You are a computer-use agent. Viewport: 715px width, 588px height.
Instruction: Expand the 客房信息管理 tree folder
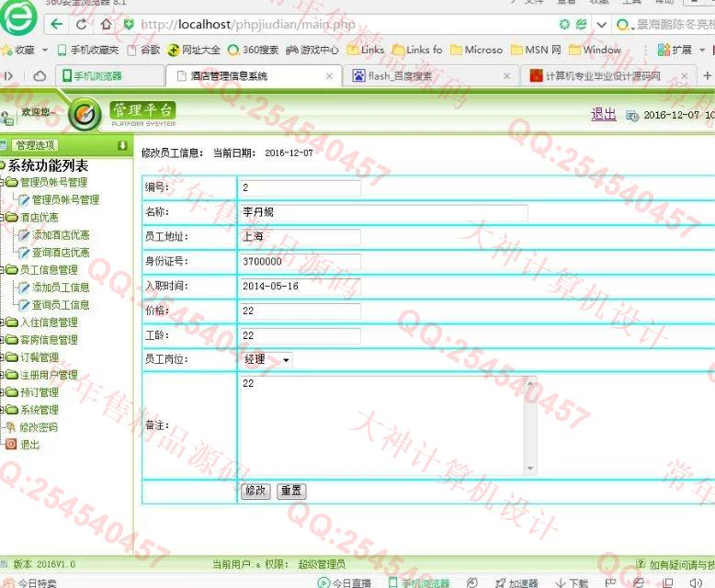click(x=11, y=340)
